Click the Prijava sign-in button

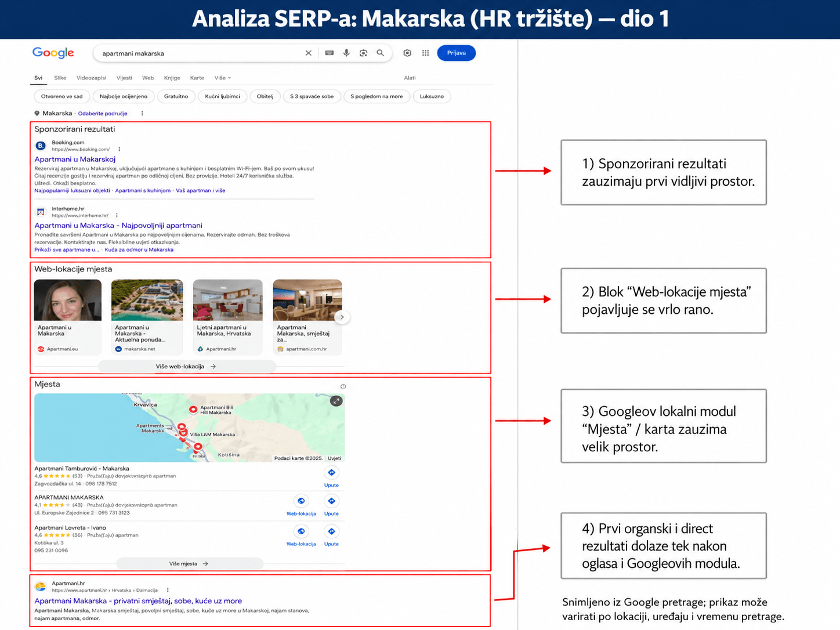coord(457,53)
